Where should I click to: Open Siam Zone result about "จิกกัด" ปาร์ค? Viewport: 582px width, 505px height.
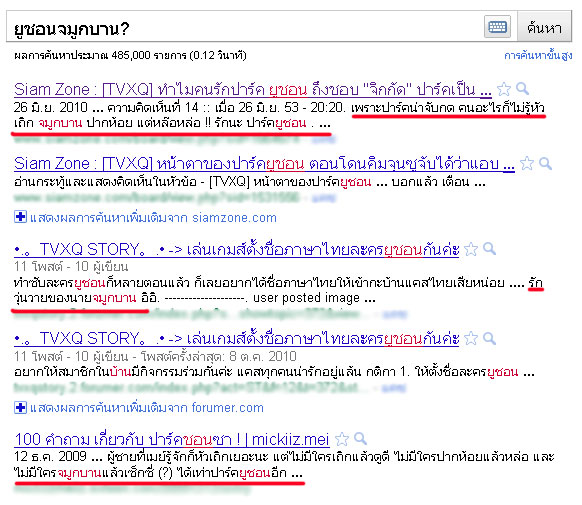click(x=253, y=90)
